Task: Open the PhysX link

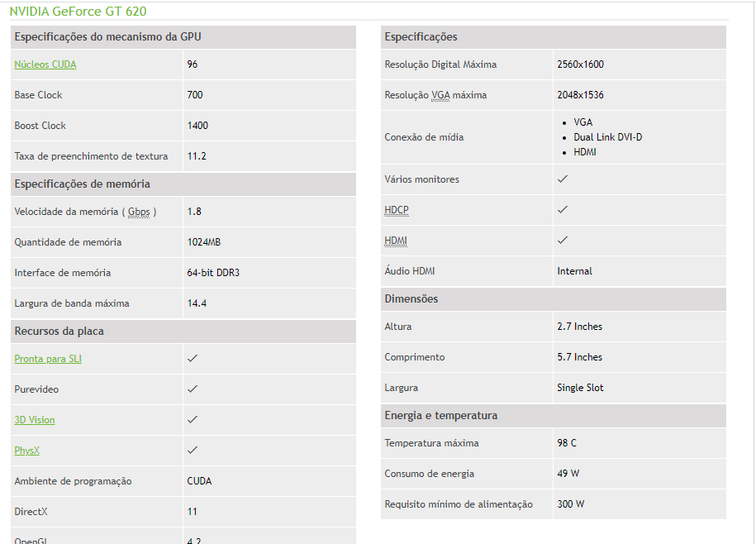Action: click(x=27, y=451)
